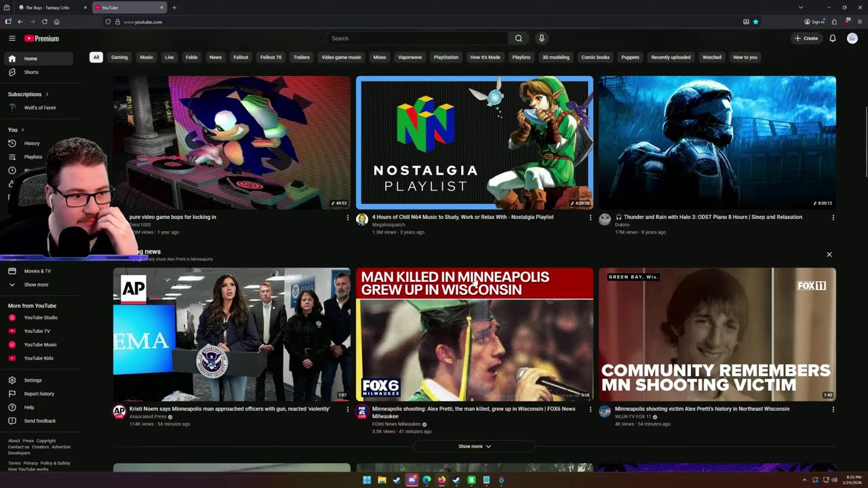The image size is (868, 488).
Task: Open File Explorer from taskbar
Action: click(382, 480)
